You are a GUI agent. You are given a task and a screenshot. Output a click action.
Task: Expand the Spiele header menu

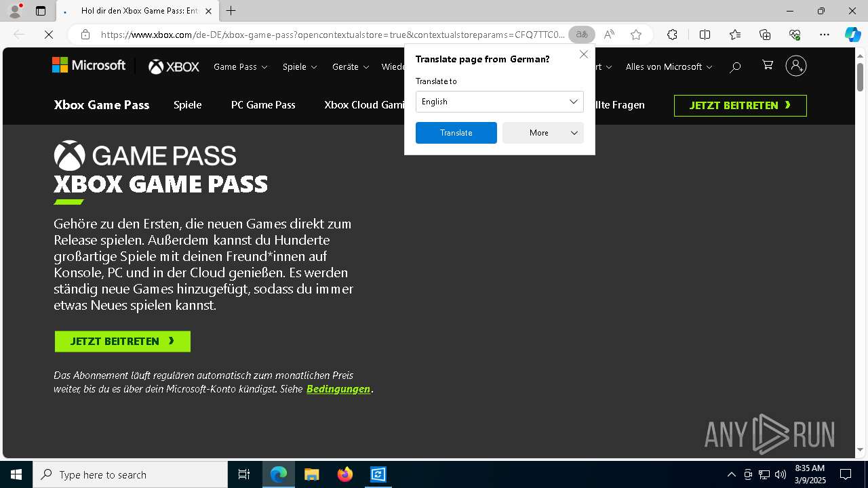pyautogui.click(x=300, y=66)
